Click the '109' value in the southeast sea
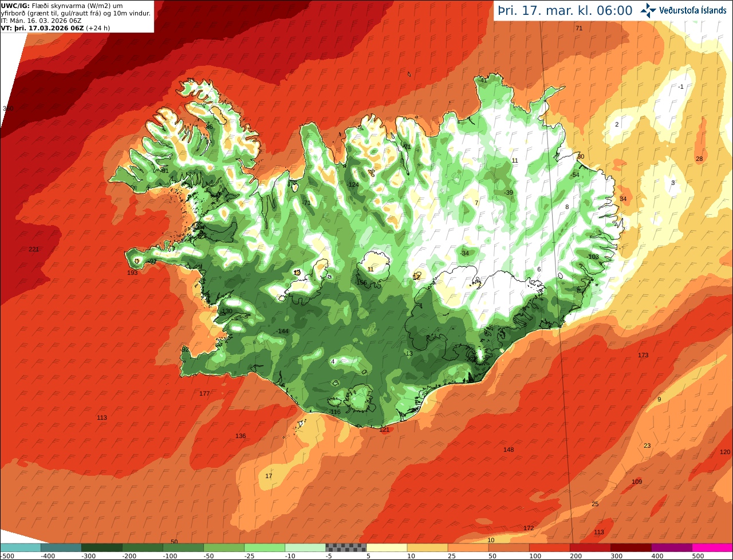Screen dimensions: 733x560 pyautogui.click(x=637, y=482)
